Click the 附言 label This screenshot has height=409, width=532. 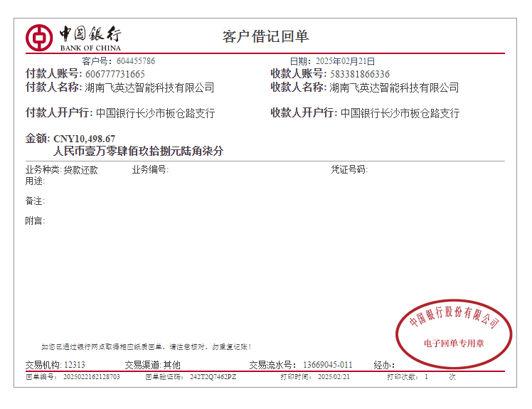point(35,221)
